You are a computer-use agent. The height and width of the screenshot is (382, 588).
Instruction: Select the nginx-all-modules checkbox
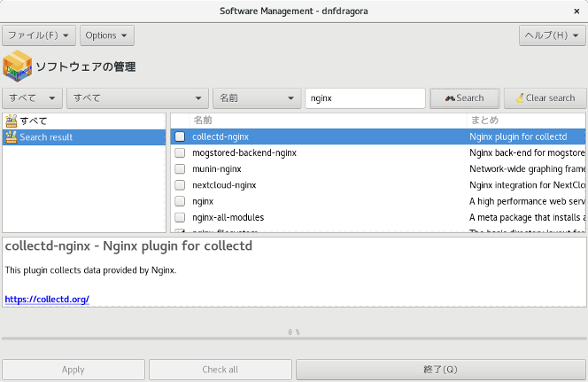coord(180,217)
